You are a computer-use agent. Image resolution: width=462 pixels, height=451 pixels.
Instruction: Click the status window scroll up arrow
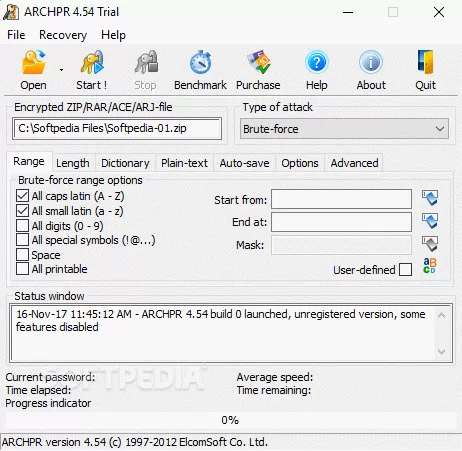coord(441,315)
